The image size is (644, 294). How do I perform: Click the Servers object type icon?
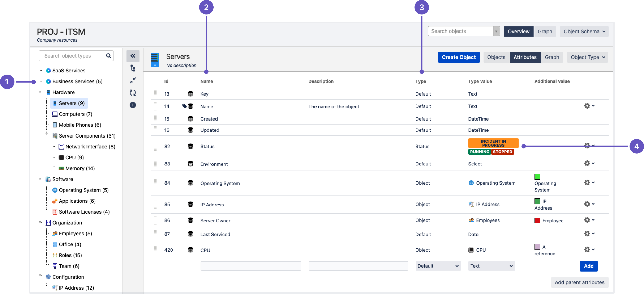point(155,60)
